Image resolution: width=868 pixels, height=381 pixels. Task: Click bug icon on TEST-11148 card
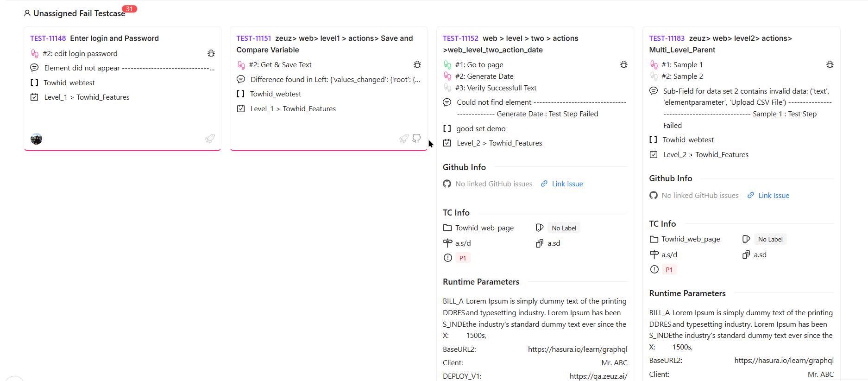click(x=211, y=53)
